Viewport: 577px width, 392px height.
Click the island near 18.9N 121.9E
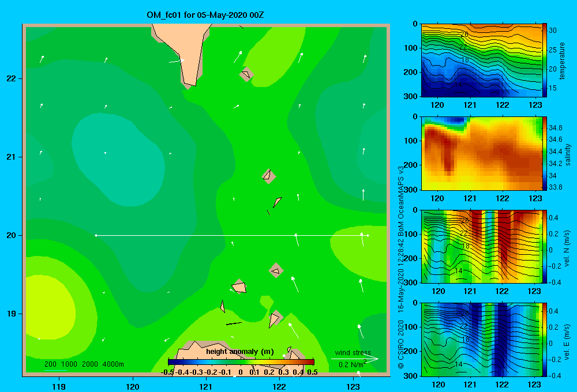(x=275, y=318)
